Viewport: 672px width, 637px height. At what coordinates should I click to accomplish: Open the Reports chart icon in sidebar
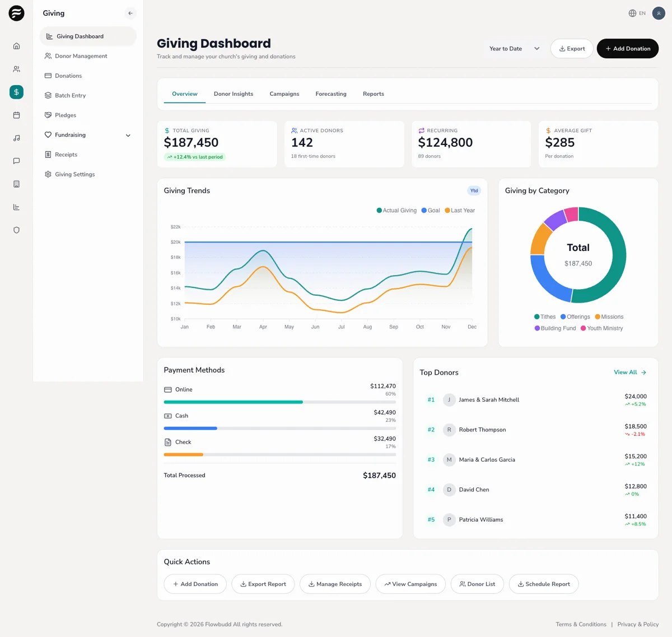coord(16,207)
